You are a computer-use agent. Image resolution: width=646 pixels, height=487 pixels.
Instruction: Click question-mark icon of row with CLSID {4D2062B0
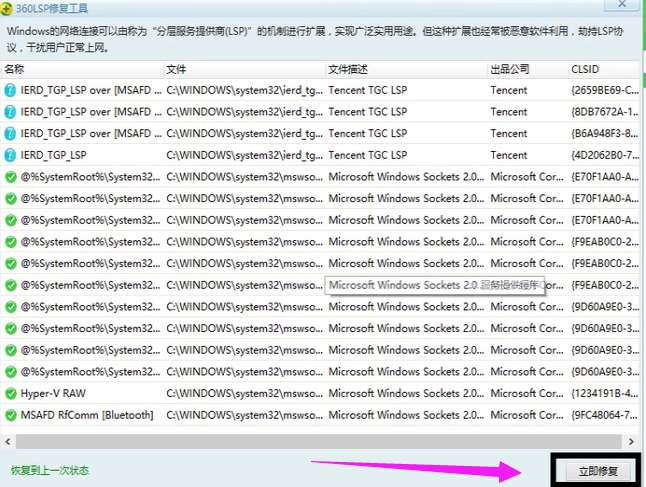tap(10, 155)
